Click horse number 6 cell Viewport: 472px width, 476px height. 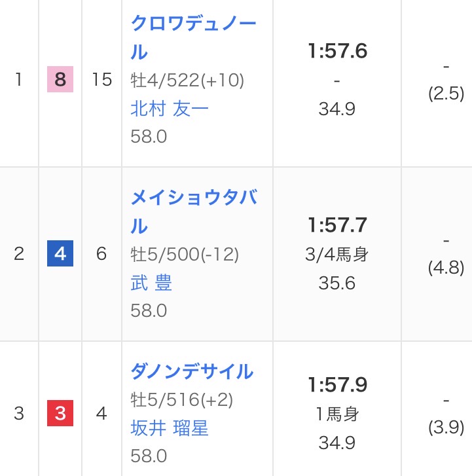(x=101, y=254)
